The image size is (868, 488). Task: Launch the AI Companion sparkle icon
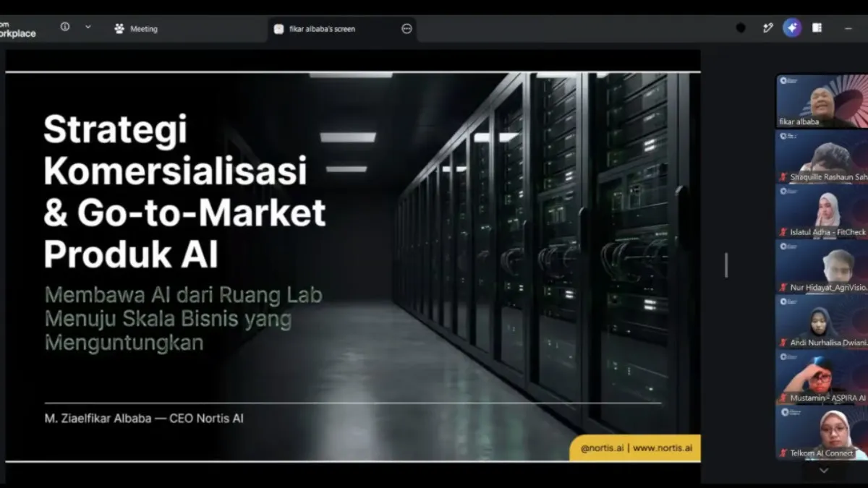[792, 28]
